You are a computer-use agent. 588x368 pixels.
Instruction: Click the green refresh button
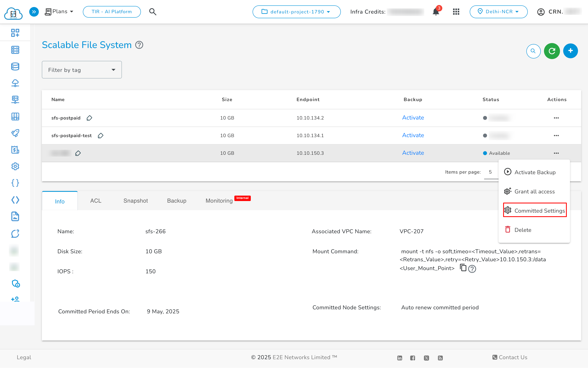(x=552, y=51)
